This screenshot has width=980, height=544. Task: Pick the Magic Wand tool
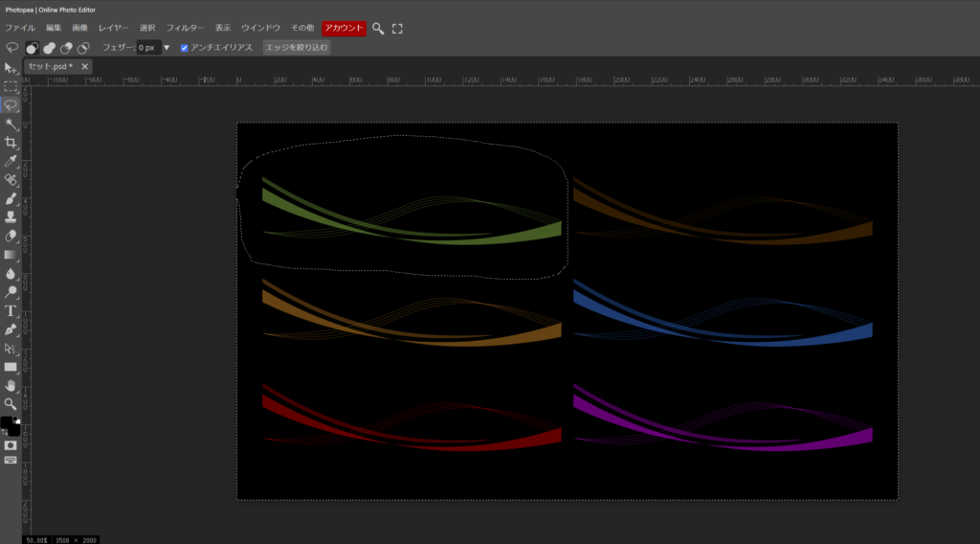coord(11,124)
